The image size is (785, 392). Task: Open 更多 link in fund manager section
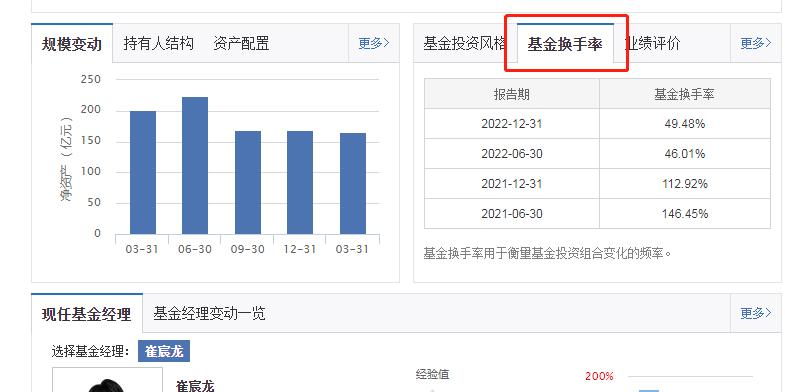click(x=755, y=313)
